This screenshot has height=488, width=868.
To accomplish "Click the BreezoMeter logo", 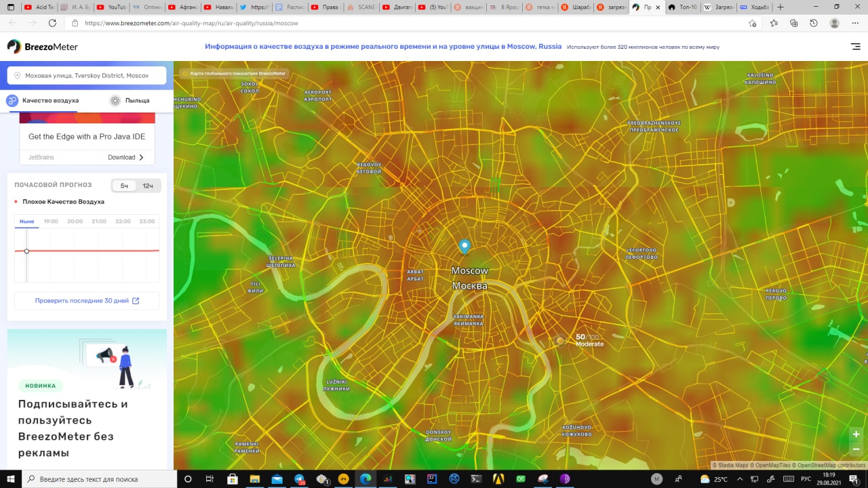I will (43, 47).
